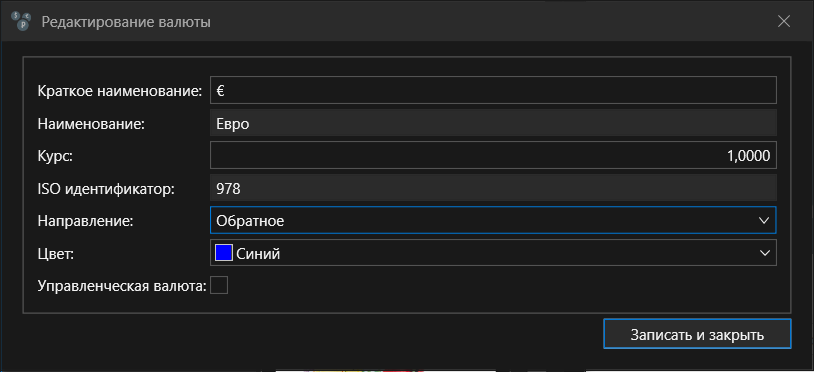The image size is (814, 372).
Task: Click the Направление label text
Action: (86, 221)
